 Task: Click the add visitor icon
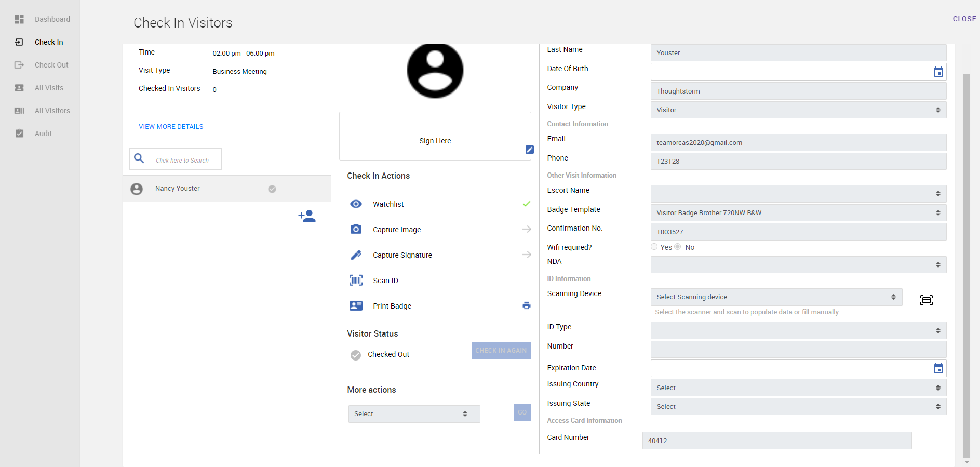point(307,216)
